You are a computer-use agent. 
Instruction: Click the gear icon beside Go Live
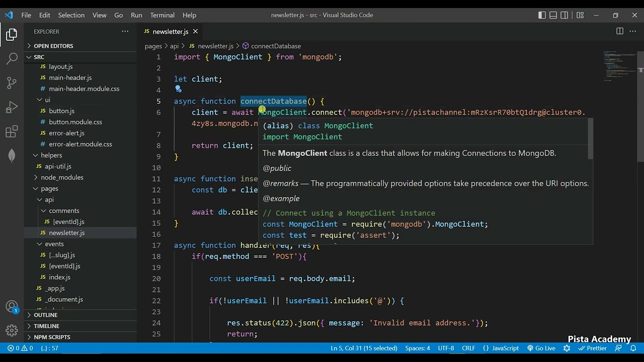pyautogui.click(x=567, y=348)
